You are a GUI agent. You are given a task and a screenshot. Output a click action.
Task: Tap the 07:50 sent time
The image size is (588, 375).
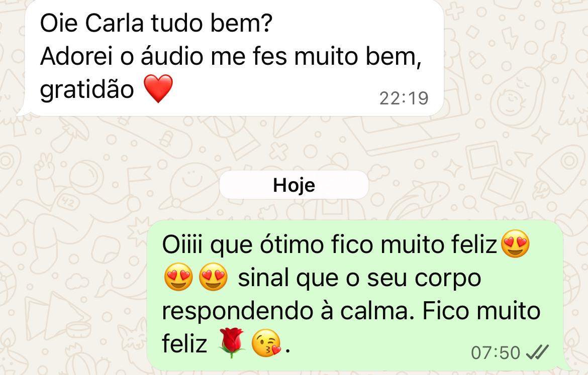click(x=496, y=353)
